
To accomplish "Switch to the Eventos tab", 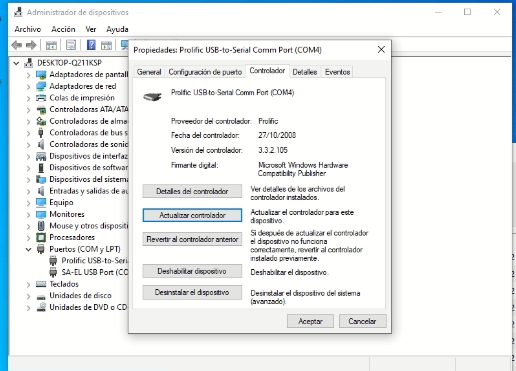I will tap(337, 72).
